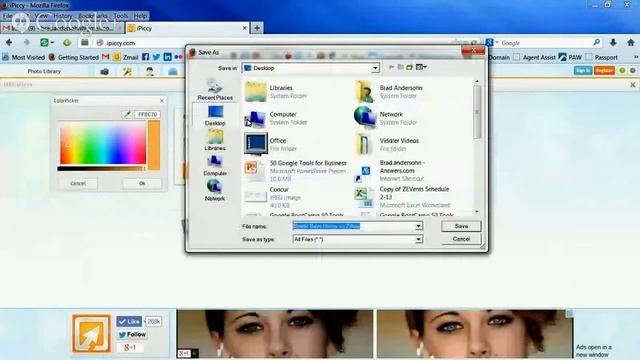This screenshot has height=360, width=640.
Task: Open the Twitter bookmark icon
Action: click(x=156, y=57)
